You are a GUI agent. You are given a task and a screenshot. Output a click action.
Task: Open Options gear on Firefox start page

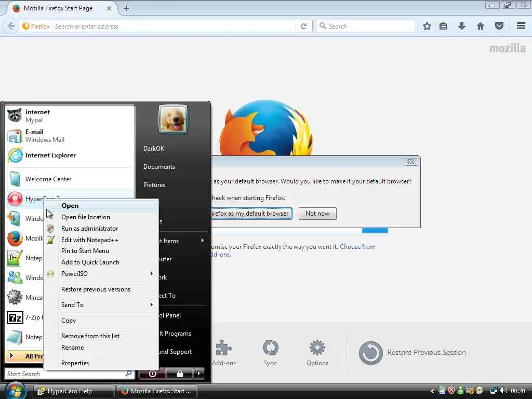click(317, 353)
